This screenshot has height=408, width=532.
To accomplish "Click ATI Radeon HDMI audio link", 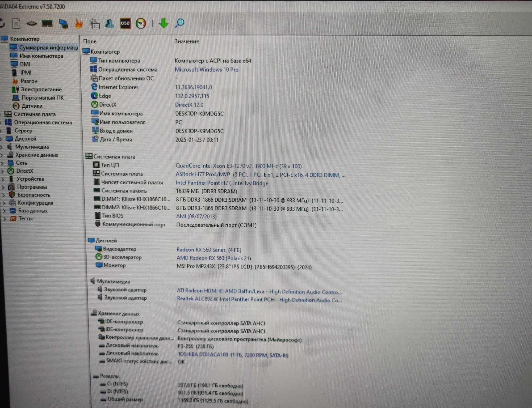I will tap(259, 292).
